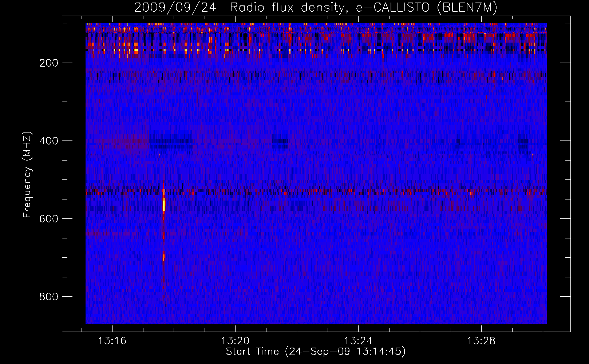Click the 13:24 time tick label
The image size is (589, 364).
tap(359, 341)
